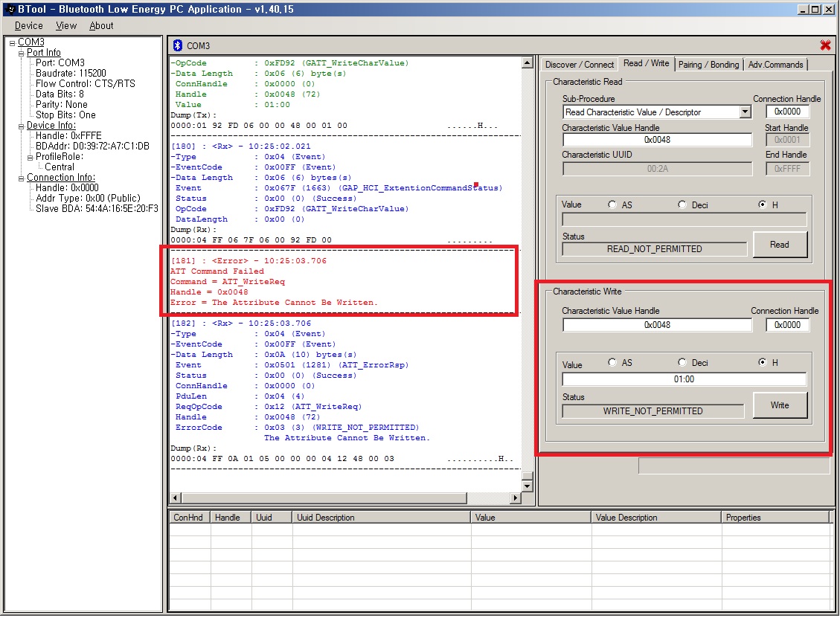Select Baudrate: 115200 tree item
The image size is (840, 618).
point(71,74)
